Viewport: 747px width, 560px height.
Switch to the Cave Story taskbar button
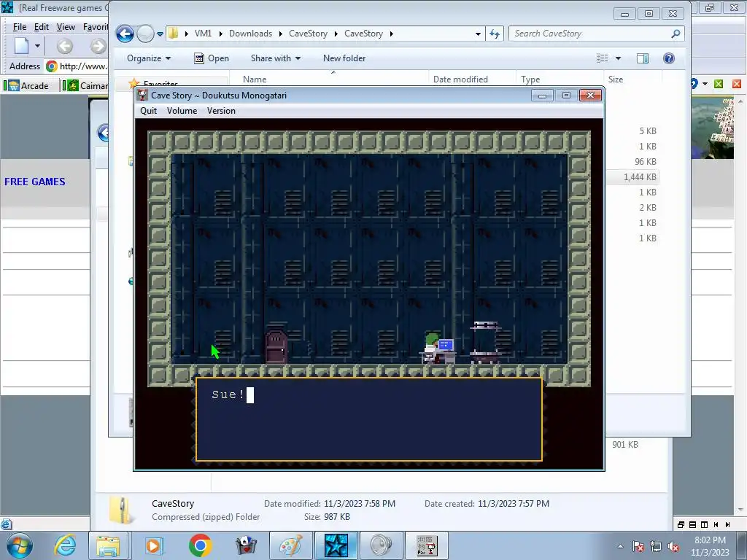[426, 545]
